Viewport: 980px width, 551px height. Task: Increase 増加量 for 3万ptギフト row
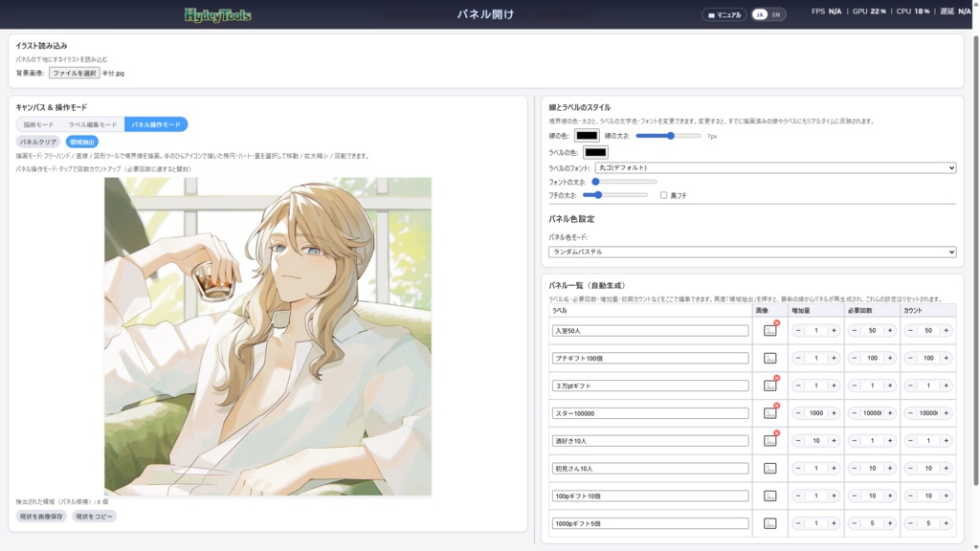coord(834,386)
